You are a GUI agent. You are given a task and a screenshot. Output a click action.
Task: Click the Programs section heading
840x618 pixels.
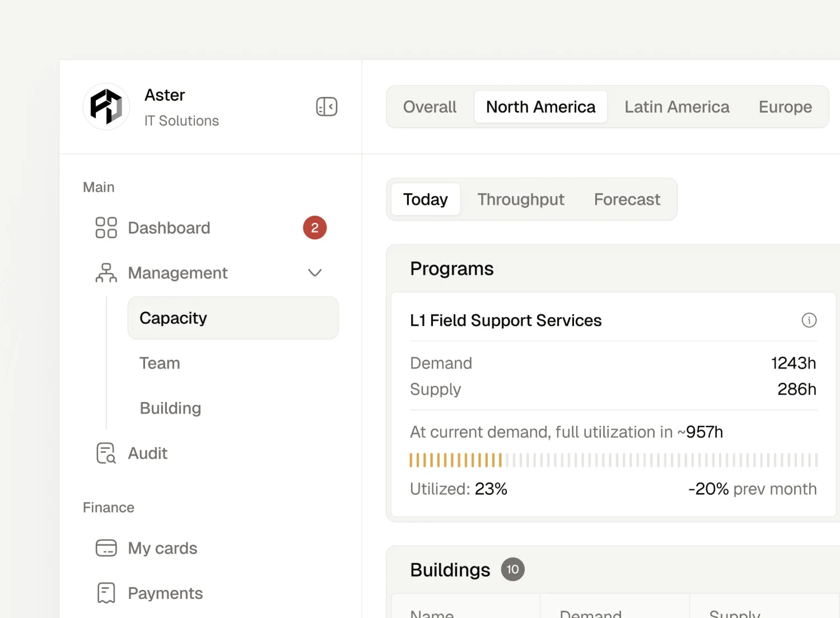[452, 269]
